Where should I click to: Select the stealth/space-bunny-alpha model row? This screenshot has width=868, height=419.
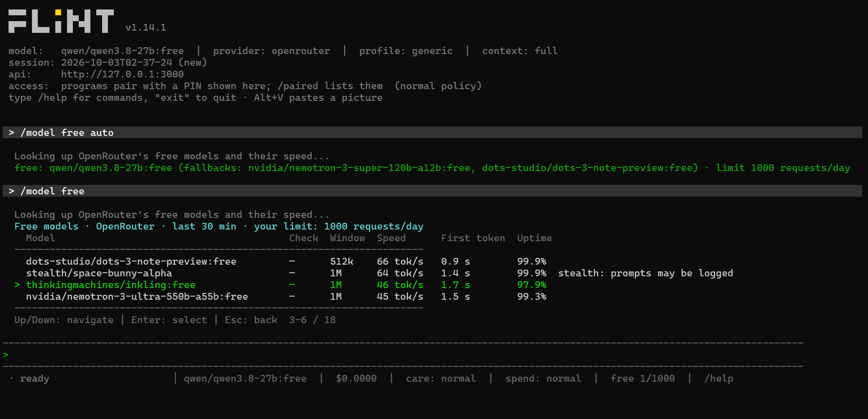point(374,273)
